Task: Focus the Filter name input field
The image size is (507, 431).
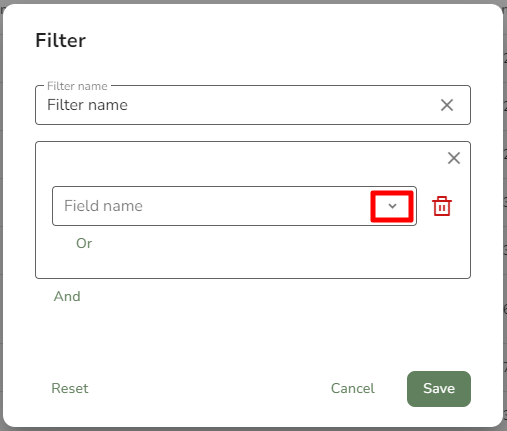Action: pos(253,105)
